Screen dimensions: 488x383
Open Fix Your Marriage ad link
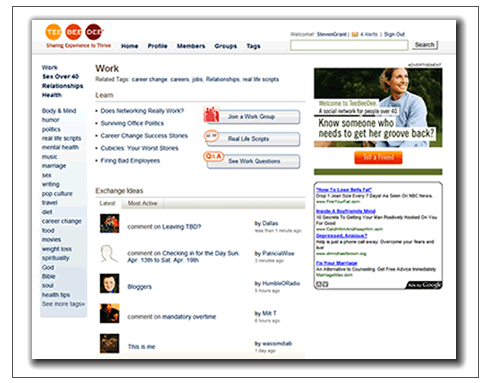pos(337,263)
